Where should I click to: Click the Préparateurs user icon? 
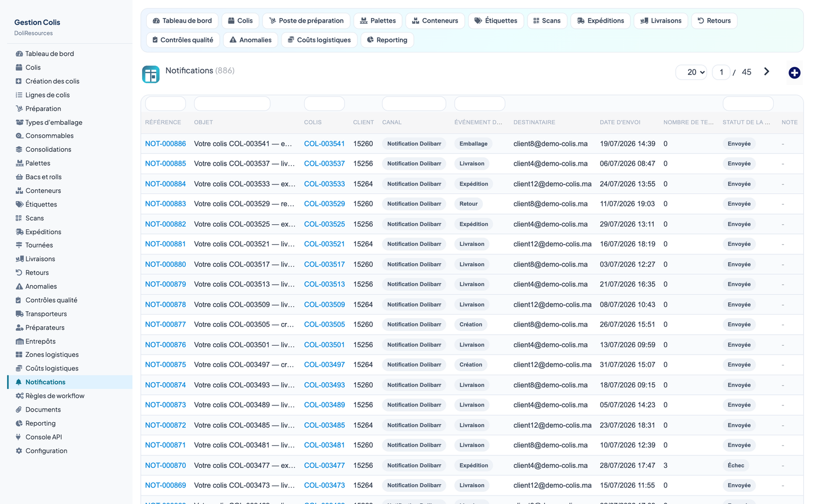[x=19, y=328]
